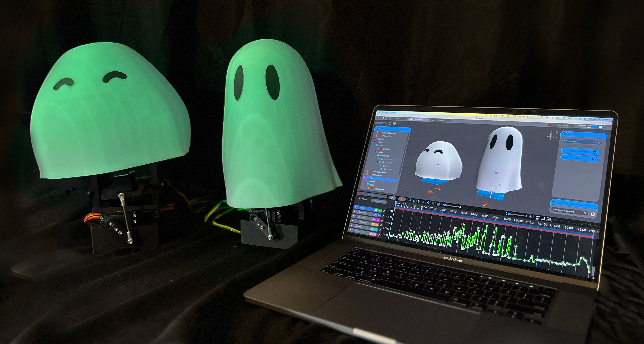Click the save project icon
The width and height of the screenshot is (644, 344).
390,123
